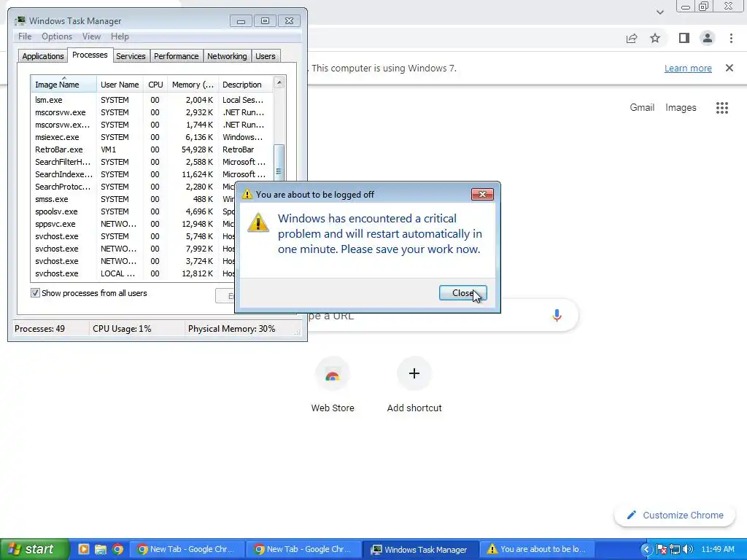Bookmark this tab with the star icon
The height and width of the screenshot is (560, 747).
point(655,38)
